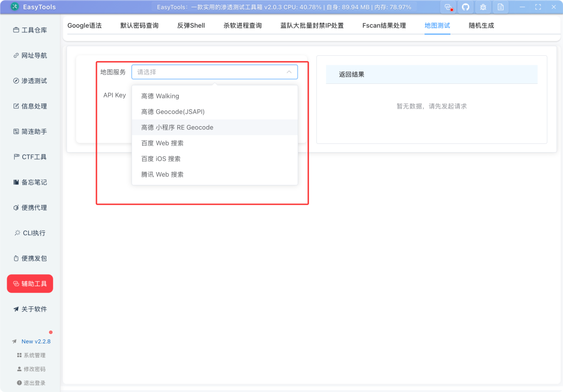Open 简连助手 in the sidebar
The height and width of the screenshot is (392, 563).
click(30, 132)
